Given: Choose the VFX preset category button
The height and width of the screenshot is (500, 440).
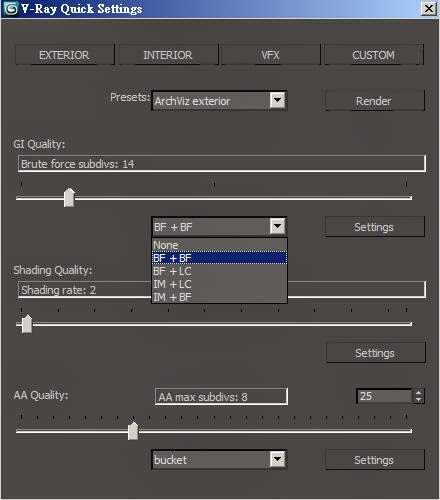Looking at the screenshot, I should [x=270, y=55].
